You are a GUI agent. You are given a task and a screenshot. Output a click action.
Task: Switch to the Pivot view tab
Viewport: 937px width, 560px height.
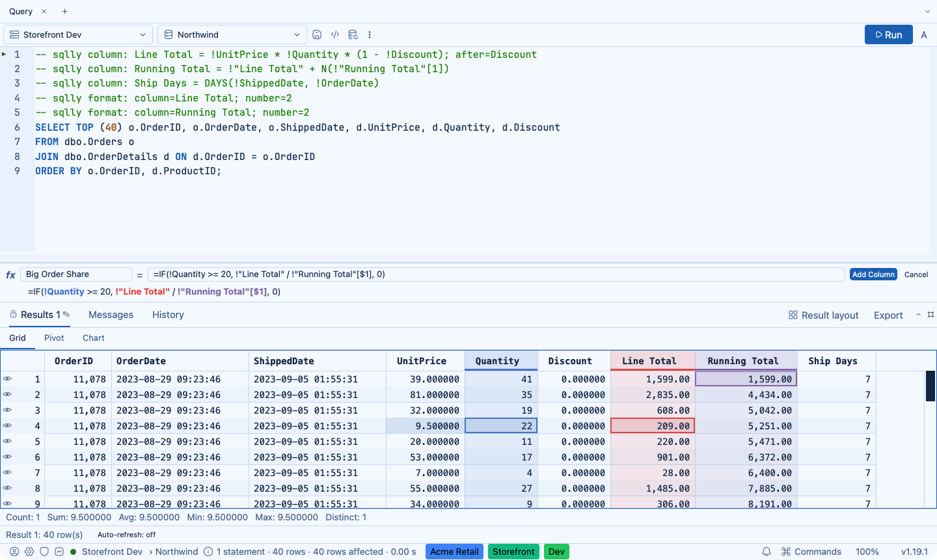tap(54, 338)
